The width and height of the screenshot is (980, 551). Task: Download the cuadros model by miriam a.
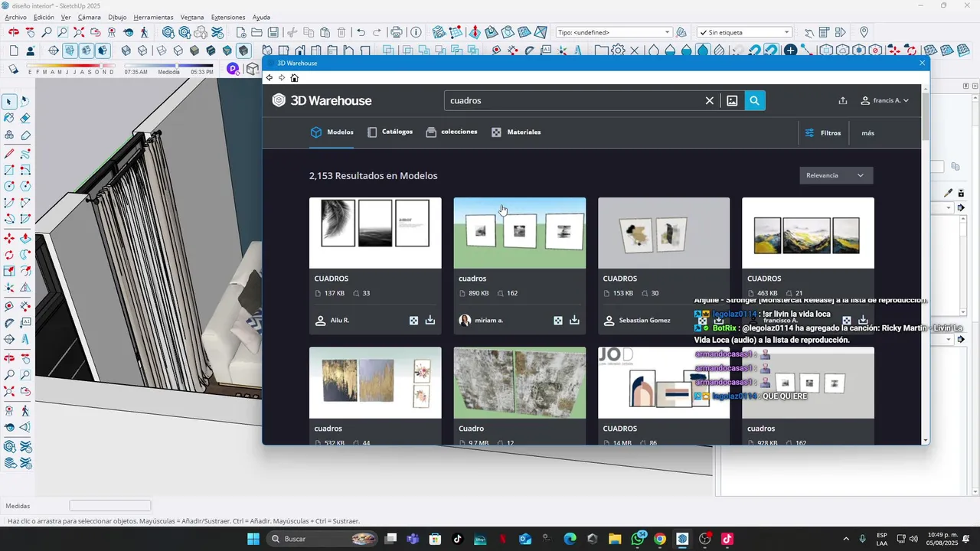click(x=574, y=320)
